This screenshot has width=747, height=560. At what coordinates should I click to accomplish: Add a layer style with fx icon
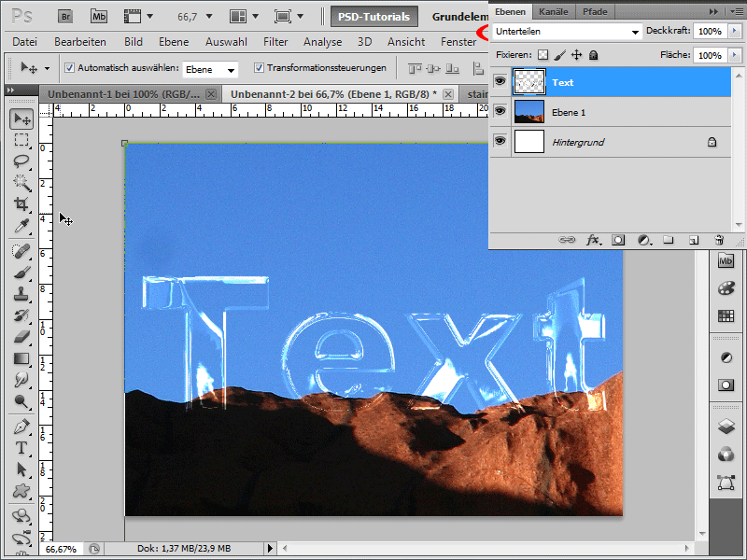coord(593,240)
